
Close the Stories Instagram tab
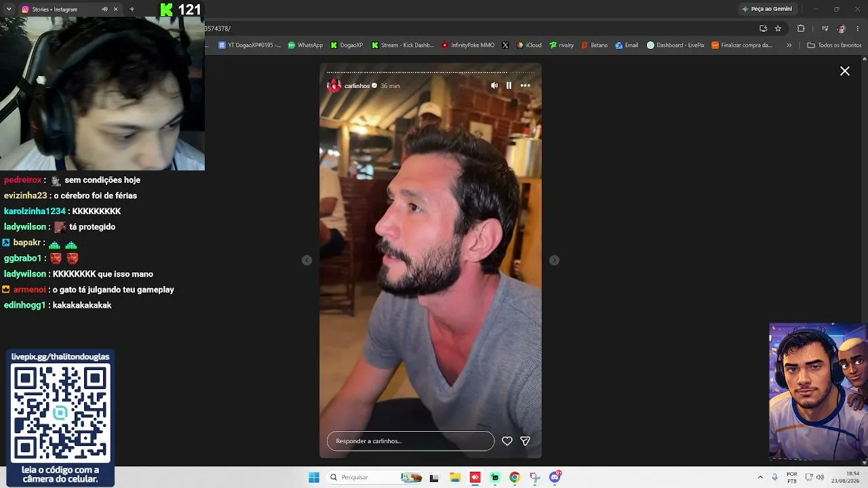click(x=116, y=9)
